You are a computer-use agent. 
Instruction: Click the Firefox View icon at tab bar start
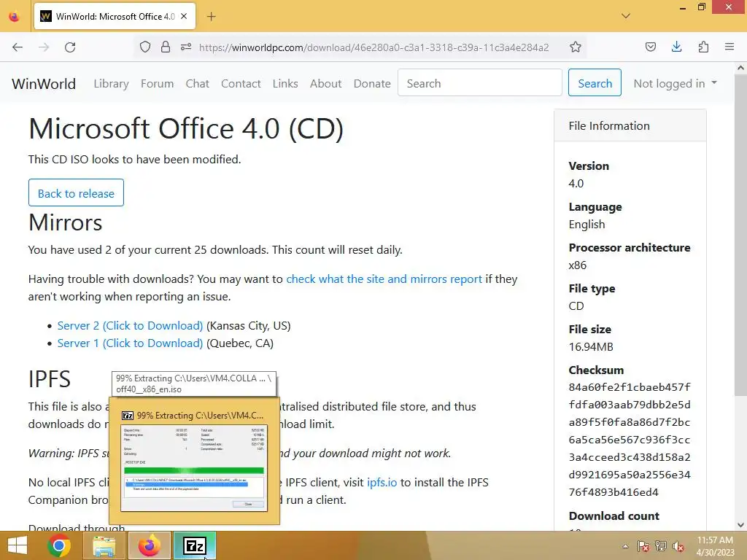pos(15,17)
